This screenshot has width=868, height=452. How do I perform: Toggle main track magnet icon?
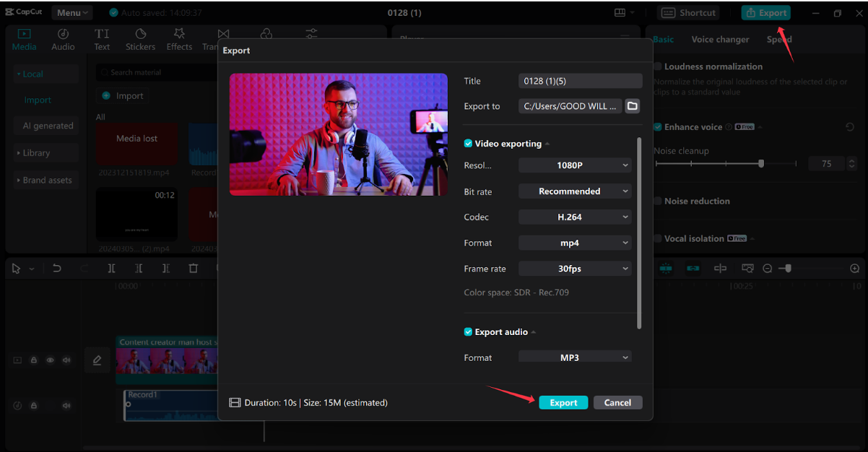666,269
